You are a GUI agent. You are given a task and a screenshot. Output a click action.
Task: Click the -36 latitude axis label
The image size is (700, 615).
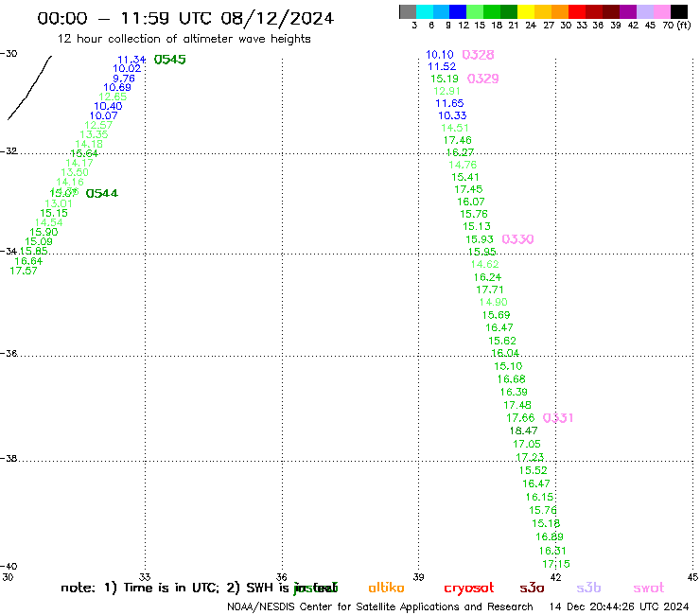click(x=9, y=353)
